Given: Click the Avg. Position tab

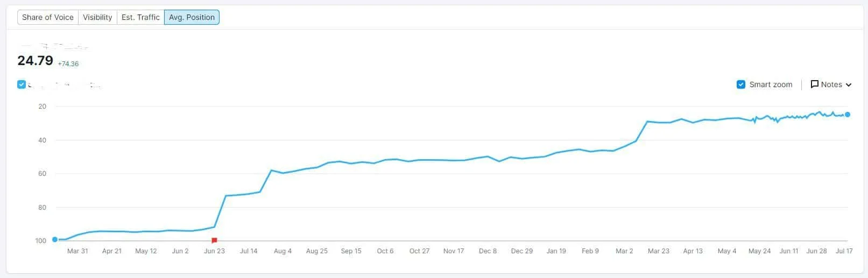Looking at the screenshot, I should click(x=192, y=17).
